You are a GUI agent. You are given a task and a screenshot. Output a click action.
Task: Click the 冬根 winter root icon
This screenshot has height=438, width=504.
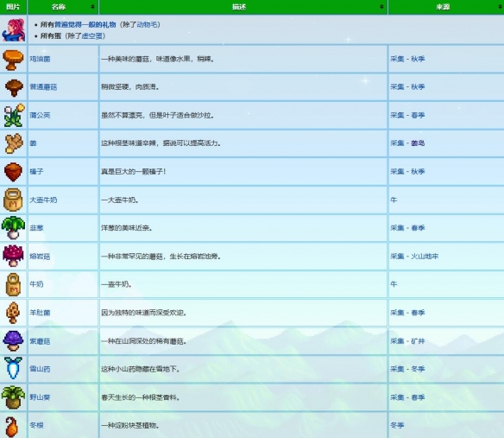(12, 427)
